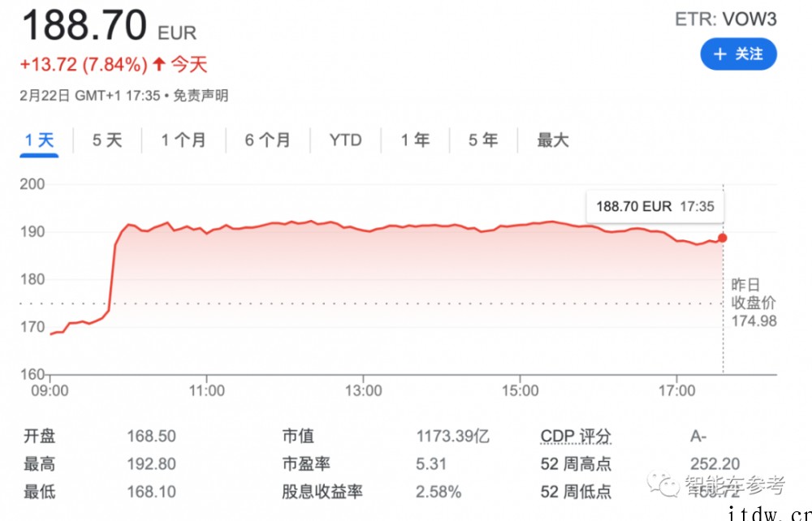Image resolution: width=812 pixels, height=521 pixels.
Task: Click the WeChat logo in watermark
Action: point(663,484)
